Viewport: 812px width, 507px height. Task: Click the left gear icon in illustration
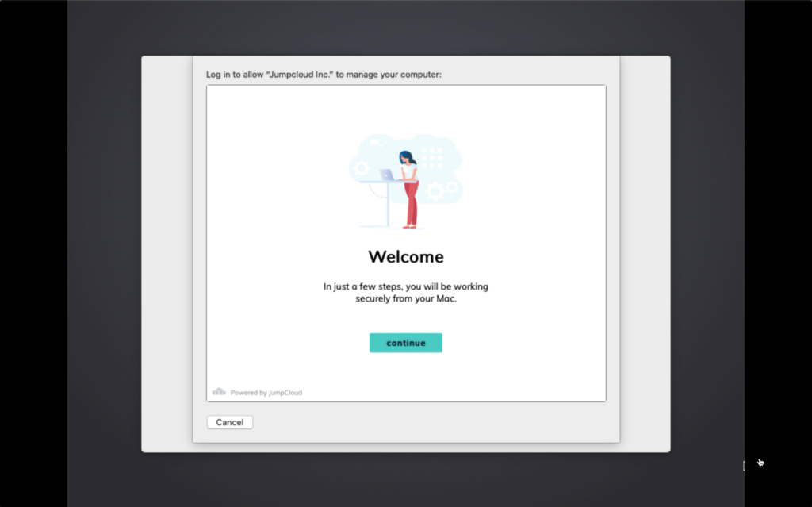(x=362, y=167)
